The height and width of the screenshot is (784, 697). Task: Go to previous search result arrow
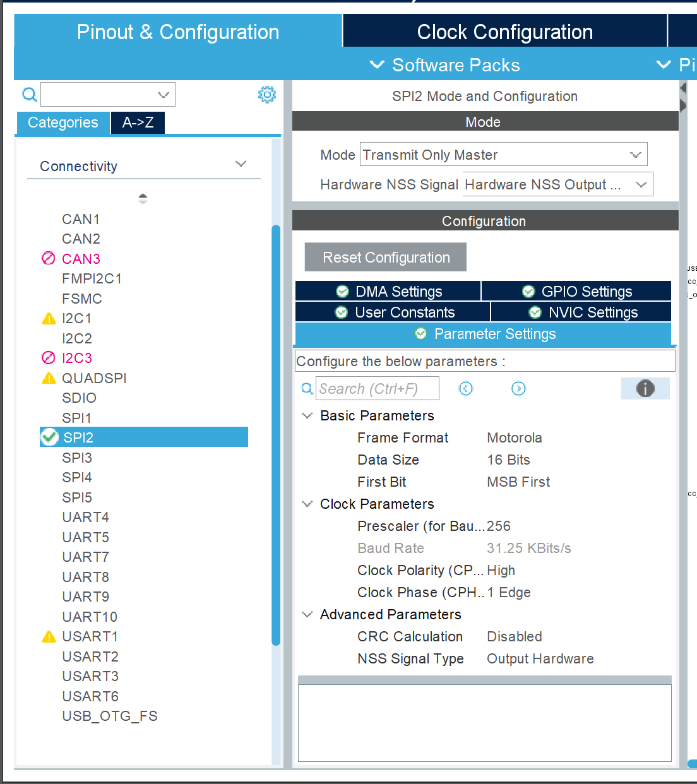click(466, 389)
